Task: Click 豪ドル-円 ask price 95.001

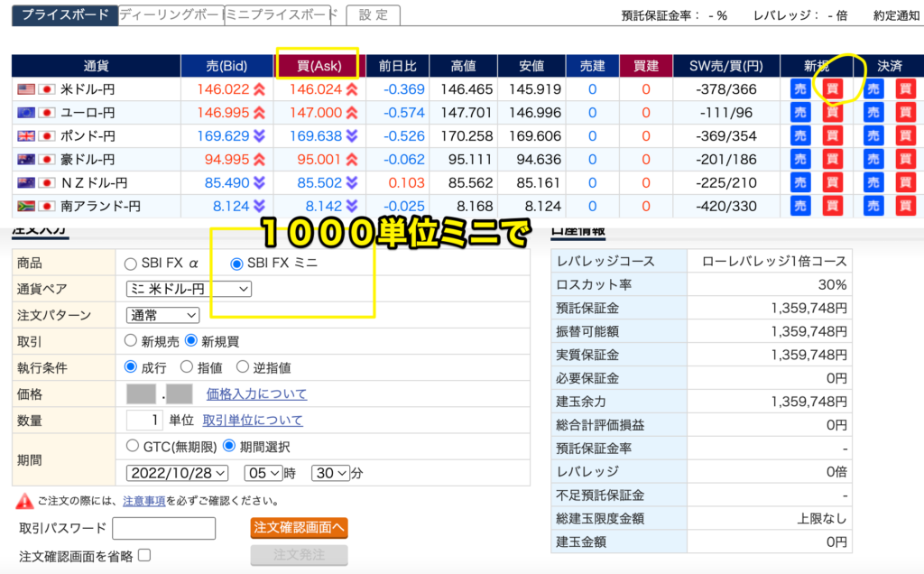Action: (x=319, y=159)
